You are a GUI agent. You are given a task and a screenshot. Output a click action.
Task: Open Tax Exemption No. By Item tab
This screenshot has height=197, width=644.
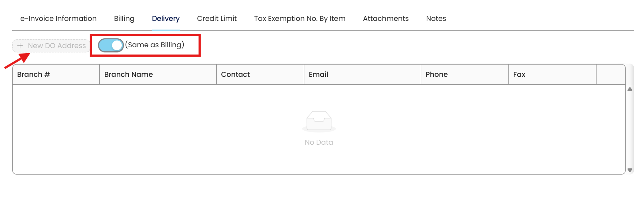pos(300,19)
